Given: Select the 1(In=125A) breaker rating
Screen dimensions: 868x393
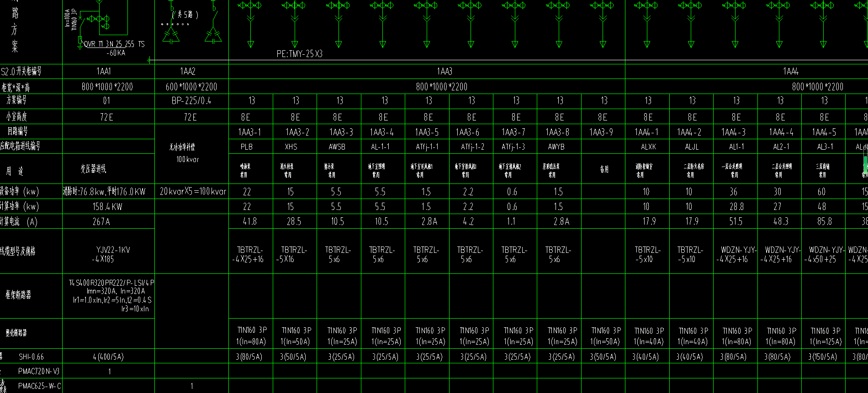Looking at the screenshot, I should coord(826,341).
